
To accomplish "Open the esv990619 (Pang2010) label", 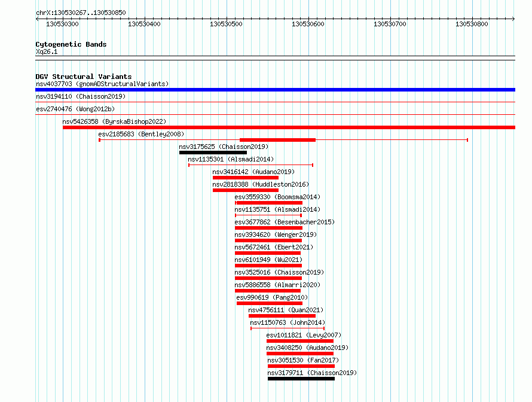I will pyautogui.click(x=272, y=297).
